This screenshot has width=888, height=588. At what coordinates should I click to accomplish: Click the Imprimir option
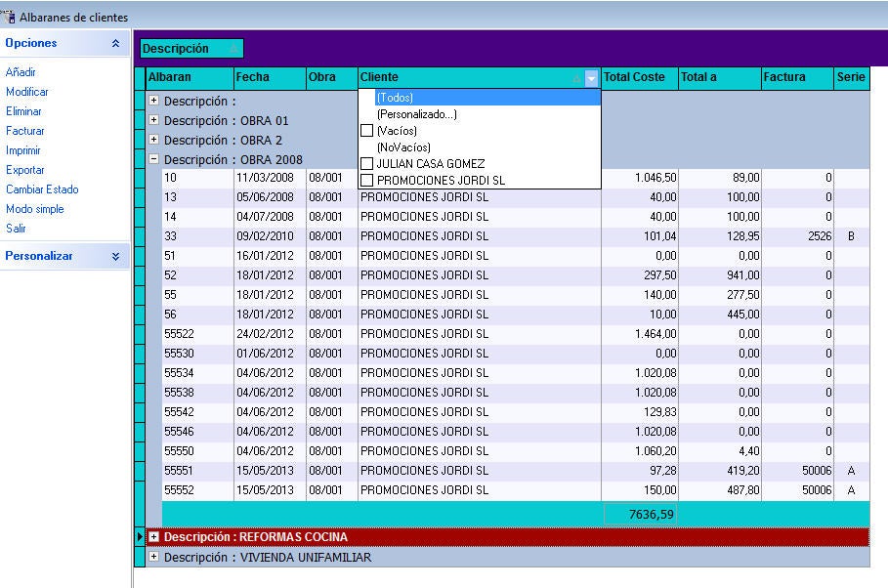[x=23, y=150]
